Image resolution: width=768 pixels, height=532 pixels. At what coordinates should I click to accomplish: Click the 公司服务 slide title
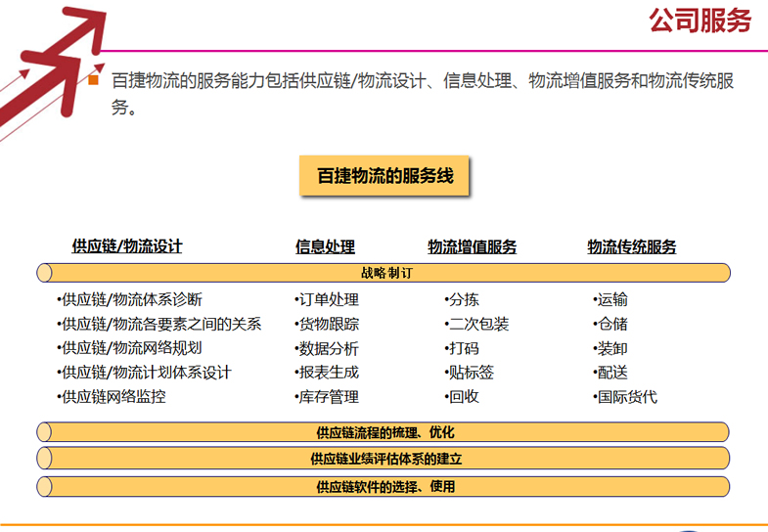(700, 21)
